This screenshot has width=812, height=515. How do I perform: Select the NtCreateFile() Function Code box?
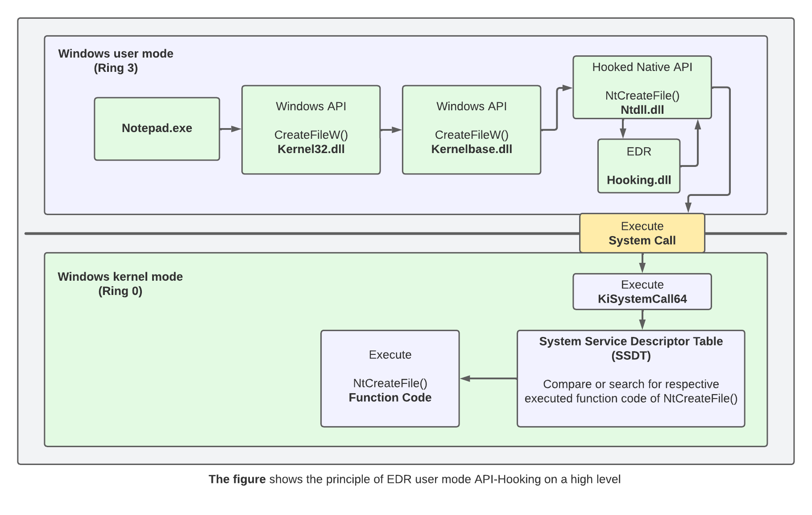tap(389, 378)
